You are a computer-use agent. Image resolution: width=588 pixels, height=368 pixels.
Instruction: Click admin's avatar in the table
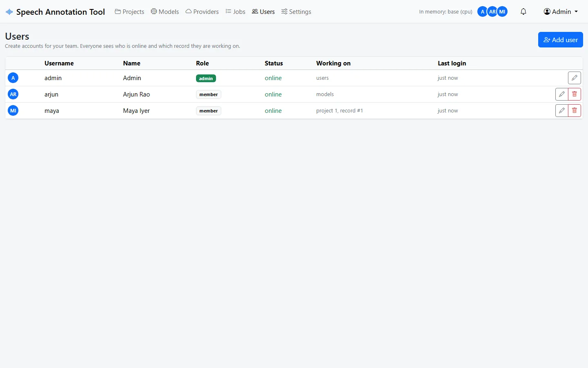point(13,78)
